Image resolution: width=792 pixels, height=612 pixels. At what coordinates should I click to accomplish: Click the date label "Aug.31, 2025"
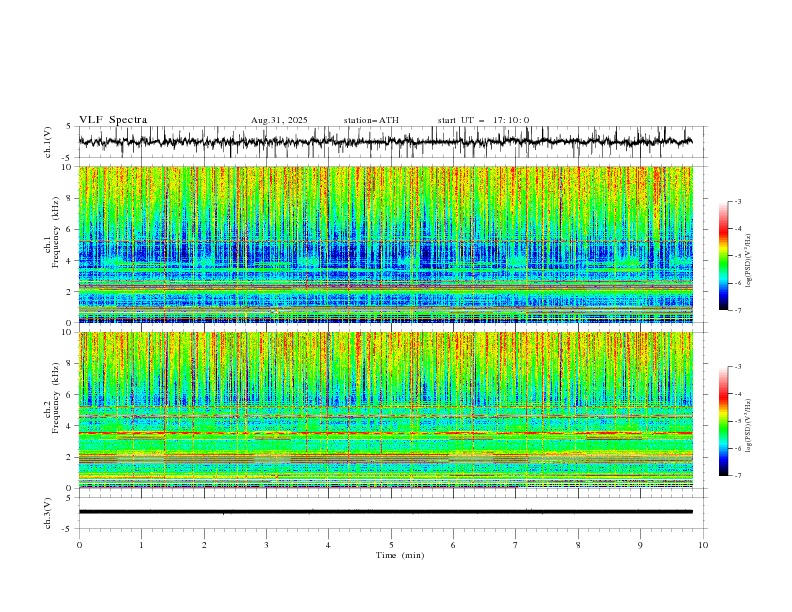[279, 120]
